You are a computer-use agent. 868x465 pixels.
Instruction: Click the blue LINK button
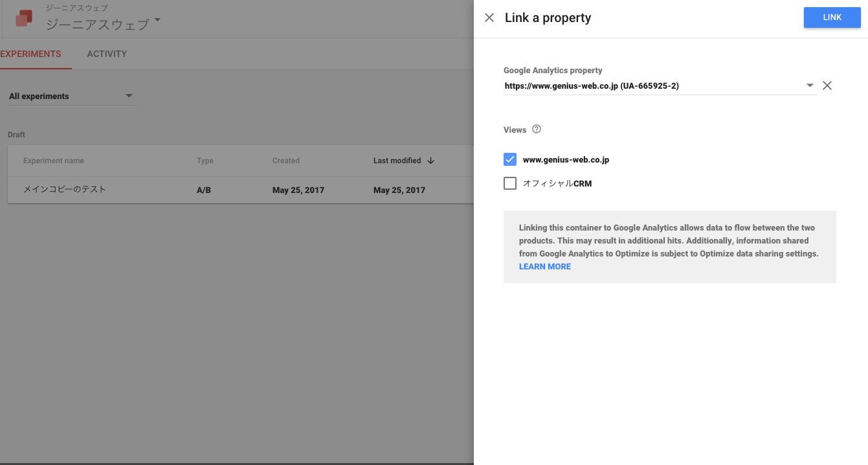[x=832, y=17]
